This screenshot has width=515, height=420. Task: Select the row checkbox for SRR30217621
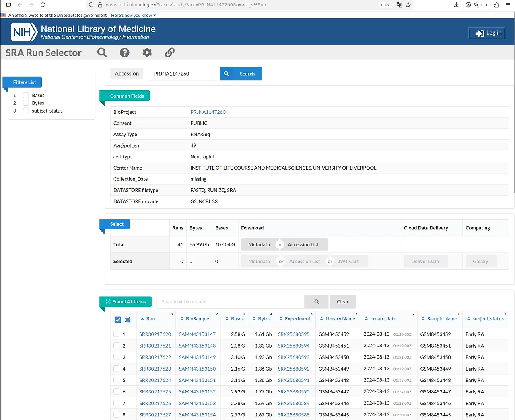pyautogui.click(x=116, y=345)
